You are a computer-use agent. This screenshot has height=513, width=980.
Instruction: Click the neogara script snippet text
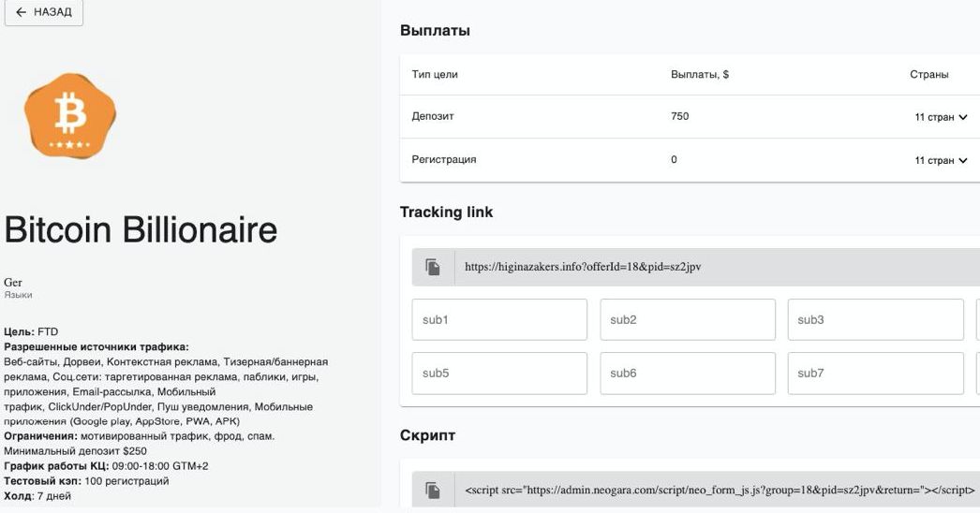[720, 490]
